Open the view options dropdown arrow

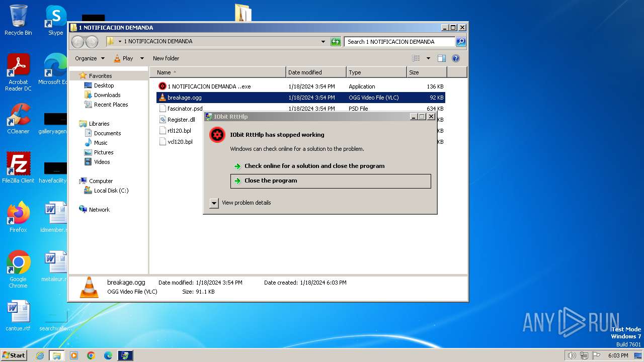pos(428,58)
